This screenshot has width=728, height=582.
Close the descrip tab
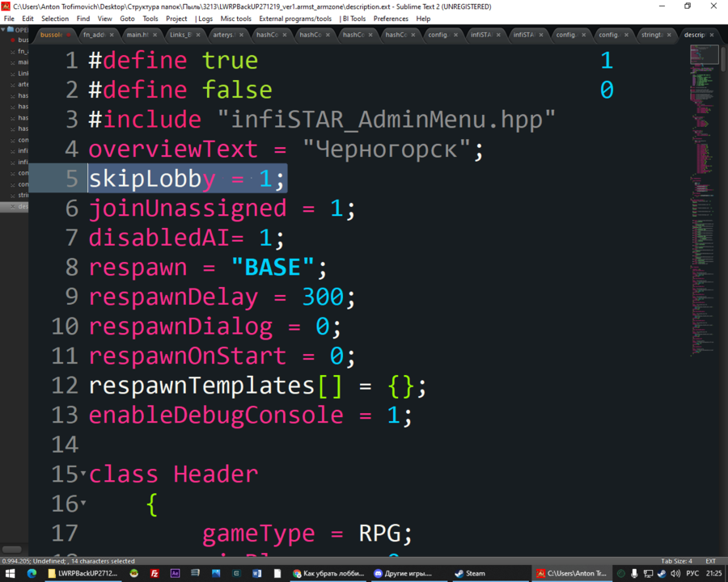click(712, 35)
